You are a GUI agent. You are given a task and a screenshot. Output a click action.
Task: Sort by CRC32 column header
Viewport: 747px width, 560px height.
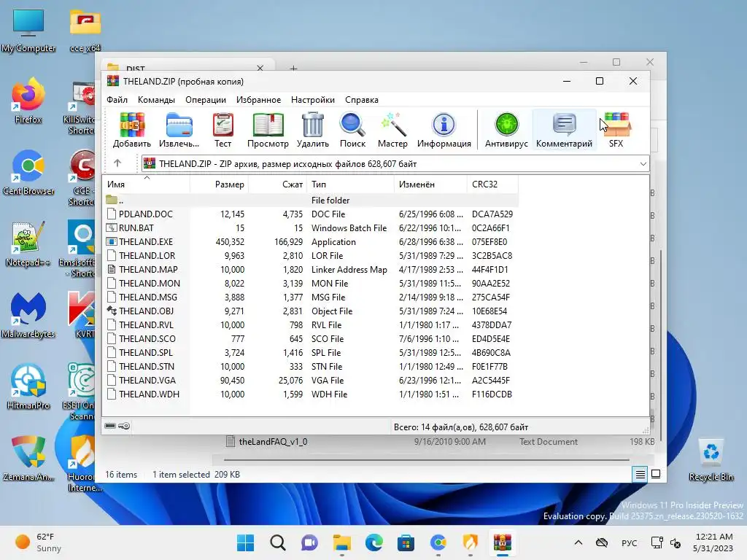pos(492,184)
